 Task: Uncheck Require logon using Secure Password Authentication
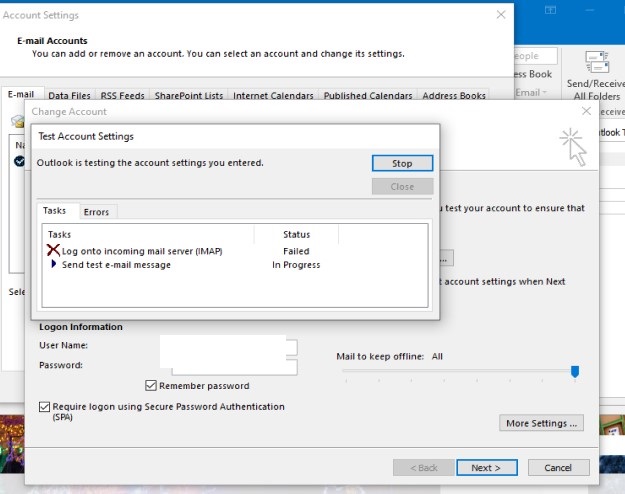[44, 407]
